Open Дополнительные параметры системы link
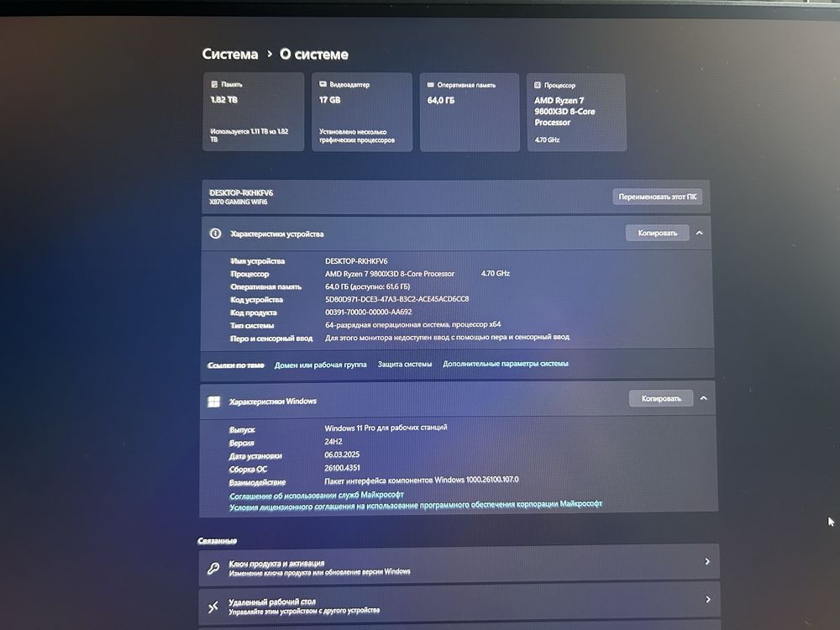This screenshot has height=630, width=840. [x=505, y=363]
